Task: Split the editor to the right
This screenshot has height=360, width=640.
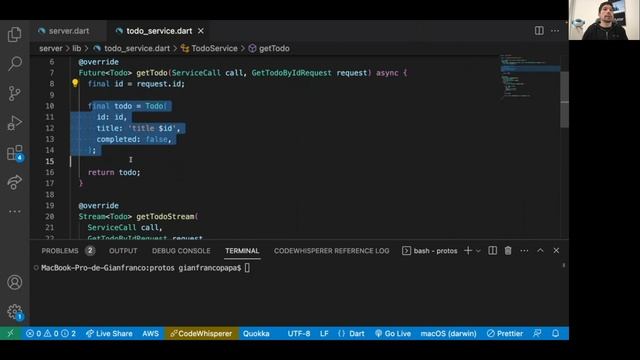Action: 539,31
